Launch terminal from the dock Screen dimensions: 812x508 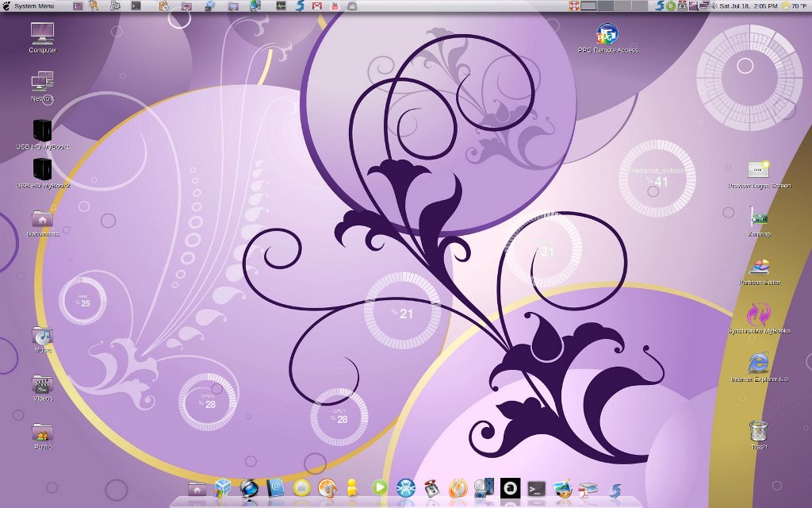pos(537,488)
